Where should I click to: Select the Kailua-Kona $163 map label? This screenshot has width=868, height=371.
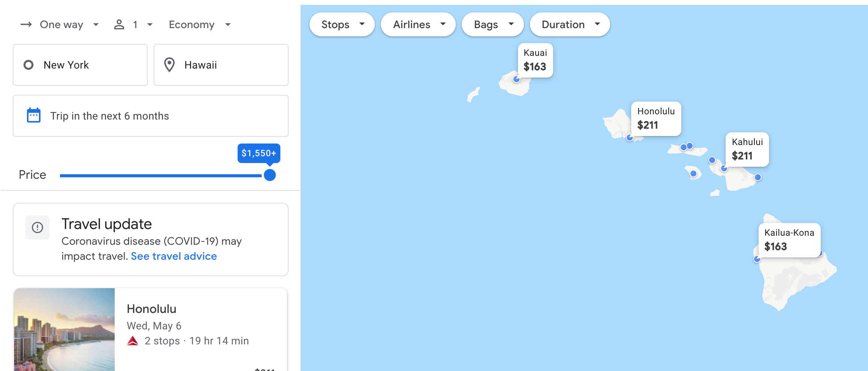(x=789, y=240)
